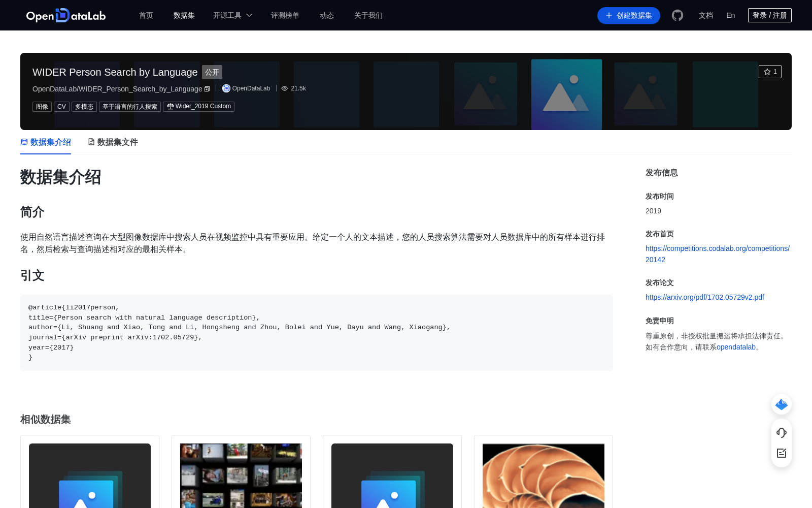
Task: Switch language to En
Action: pos(731,15)
